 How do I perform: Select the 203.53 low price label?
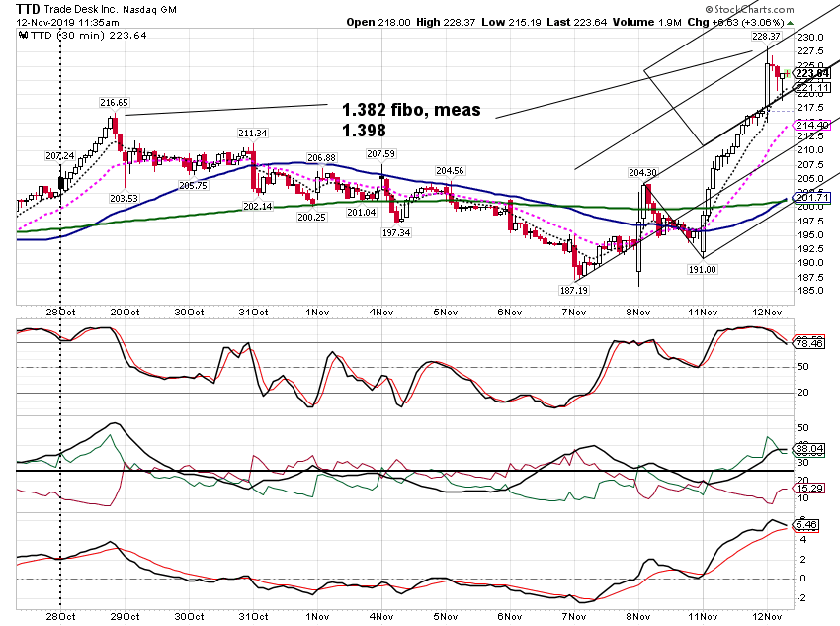(124, 199)
